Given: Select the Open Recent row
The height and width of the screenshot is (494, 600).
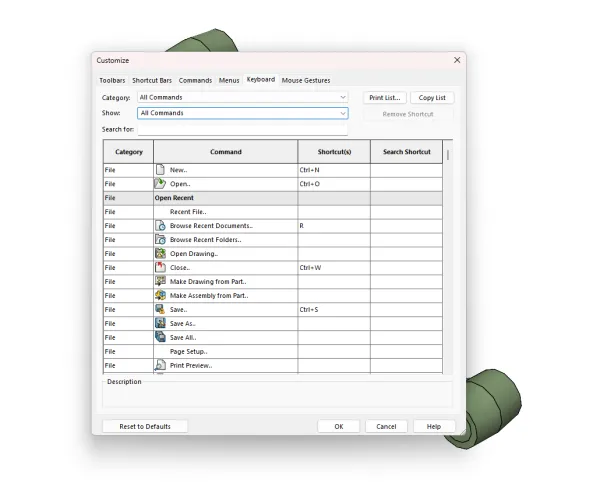Looking at the screenshot, I should [x=273, y=198].
